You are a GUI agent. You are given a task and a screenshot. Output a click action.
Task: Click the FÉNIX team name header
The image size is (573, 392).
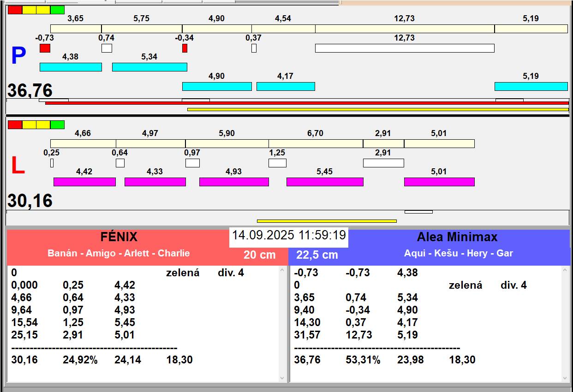pyautogui.click(x=119, y=237)
